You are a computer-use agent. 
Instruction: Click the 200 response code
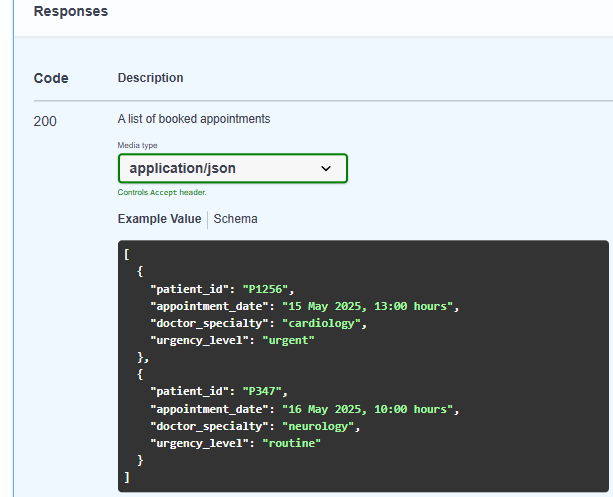click(x=45, y=121)
